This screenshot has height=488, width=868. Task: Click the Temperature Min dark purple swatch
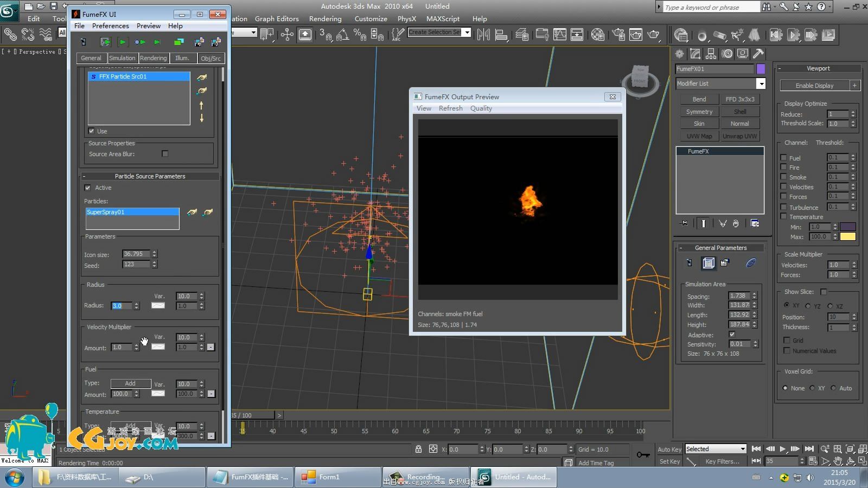(x=847, y=227)
